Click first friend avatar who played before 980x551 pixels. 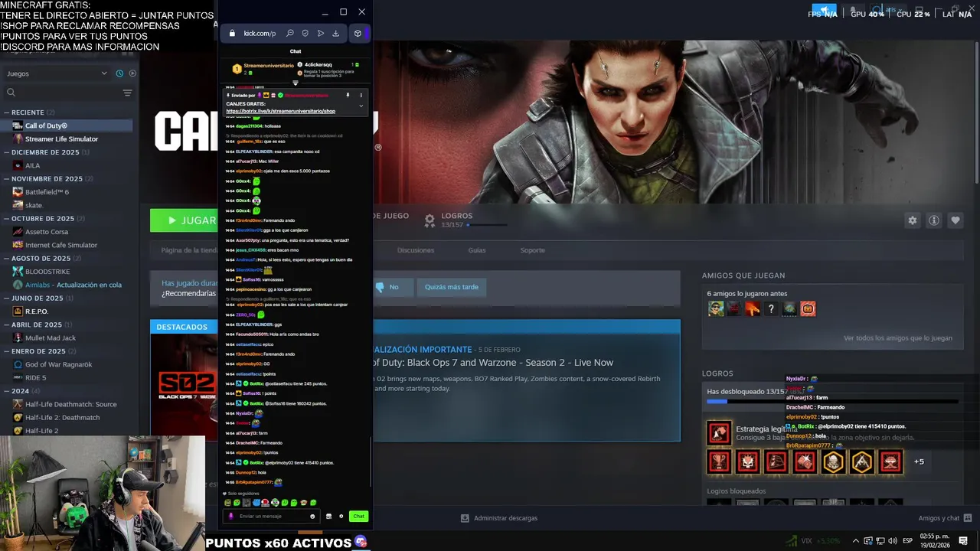click(716, 308)
